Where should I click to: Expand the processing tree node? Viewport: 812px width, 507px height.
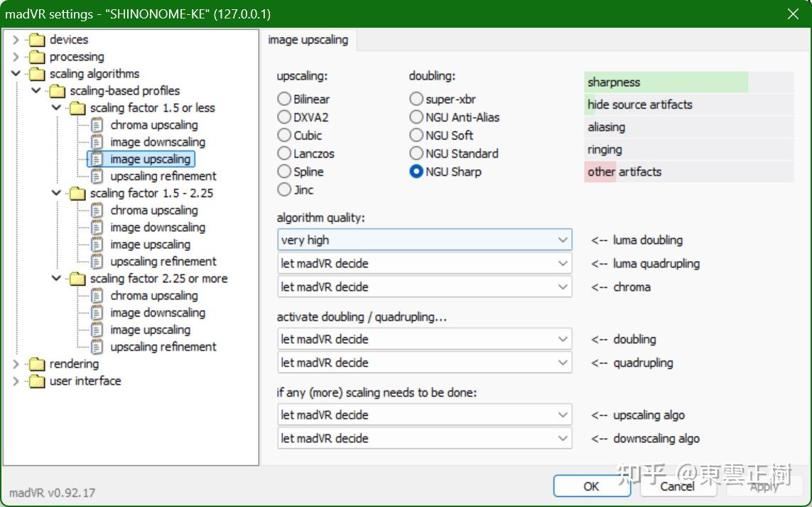coord(16,57)
